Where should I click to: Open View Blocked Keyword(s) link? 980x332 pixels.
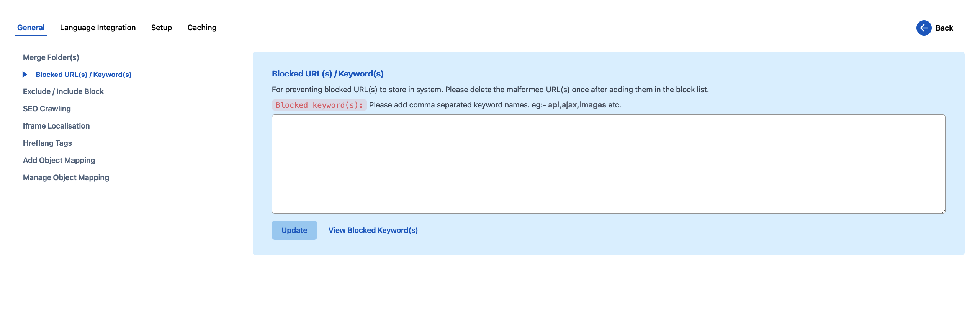(373, 230)
